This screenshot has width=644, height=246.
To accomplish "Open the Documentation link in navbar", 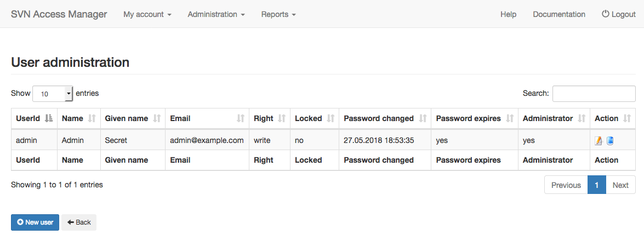I will (x=559, y=14).
